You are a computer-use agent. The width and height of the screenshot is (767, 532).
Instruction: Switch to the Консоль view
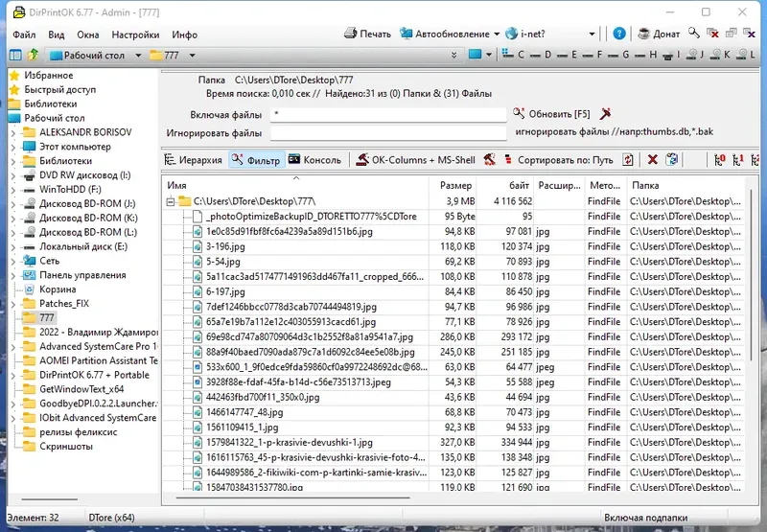[315, 160]
